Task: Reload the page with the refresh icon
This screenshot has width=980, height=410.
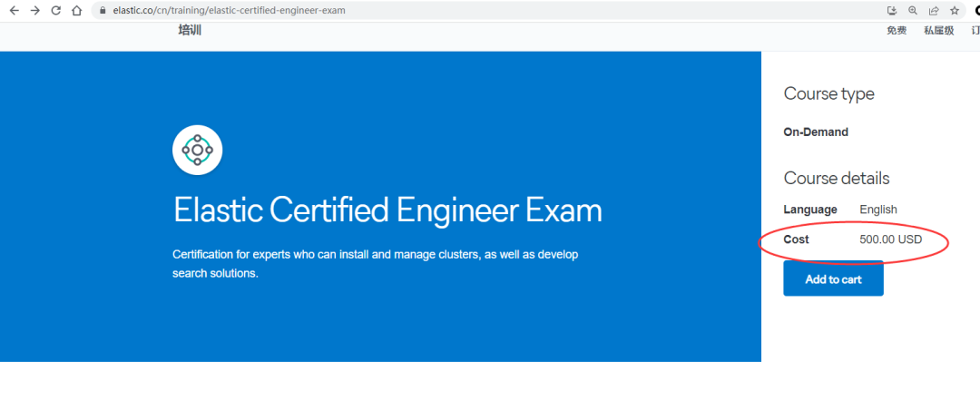Action: pos(55,11)
